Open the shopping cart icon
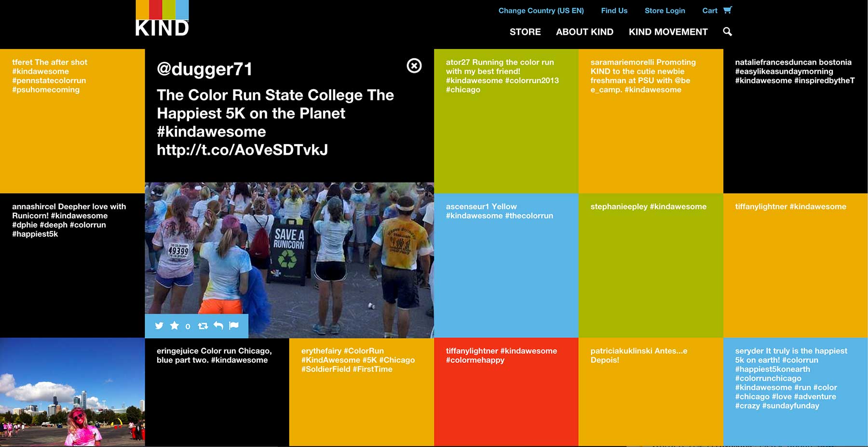 [x=728, y=10]
